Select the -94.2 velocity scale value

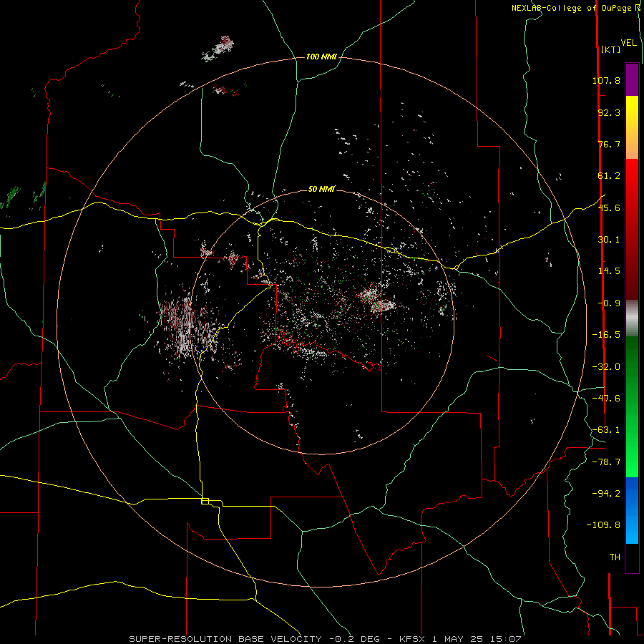pos(606,494)
